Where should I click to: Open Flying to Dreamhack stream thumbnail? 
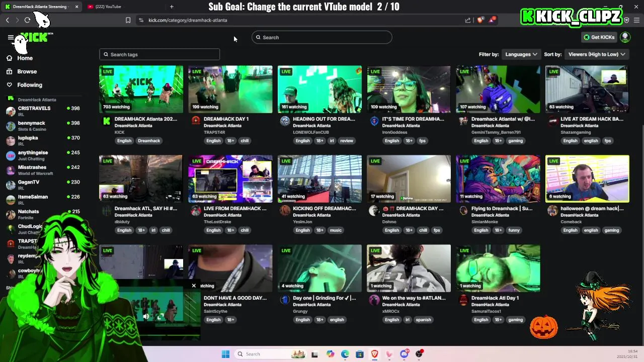(x=498, y=178)
